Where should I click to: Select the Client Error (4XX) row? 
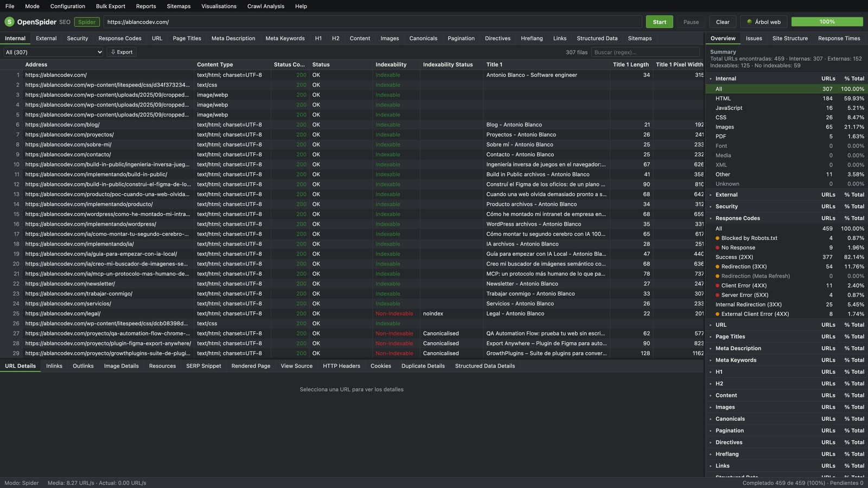point(787,286)
